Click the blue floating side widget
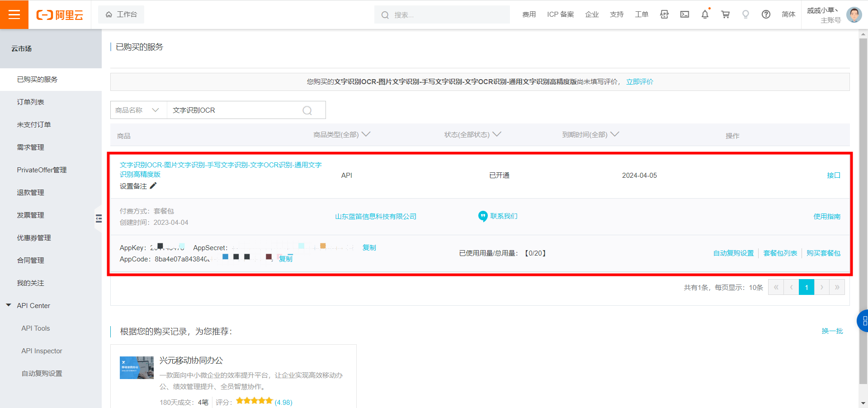Image resolution: width=868 pixels, height=408 pixels. tap(863, 321)
